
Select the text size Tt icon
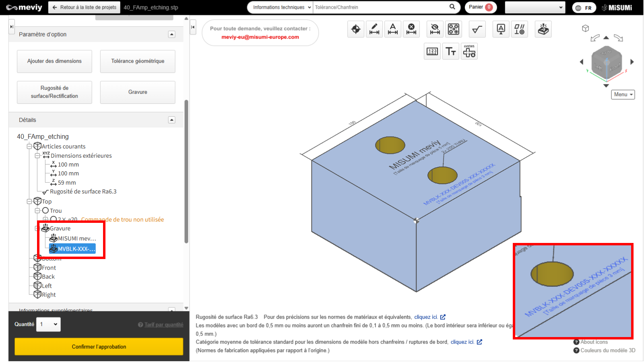pyautogui.click(x=450, y=51)
